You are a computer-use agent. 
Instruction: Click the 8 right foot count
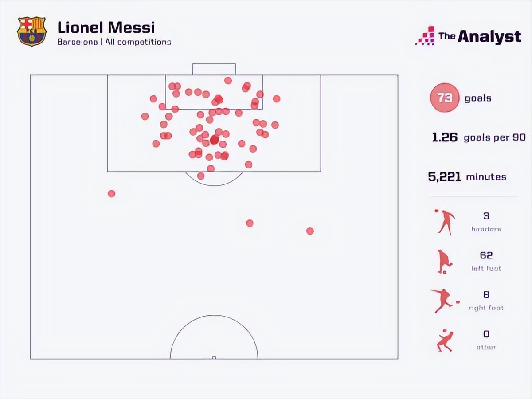(486, 295)
